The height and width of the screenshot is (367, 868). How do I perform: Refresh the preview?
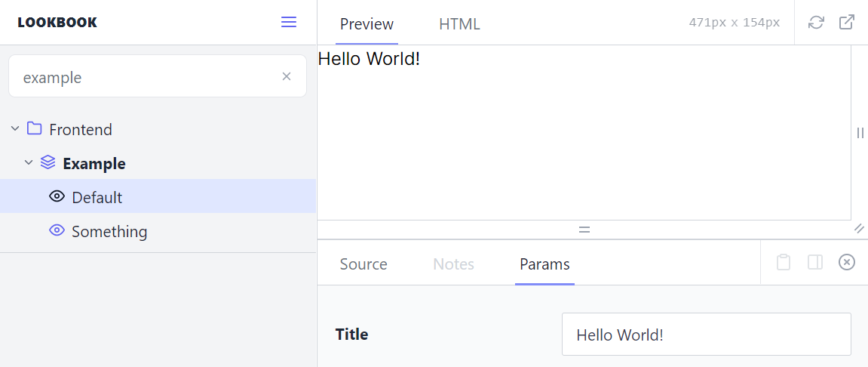[816, 22]
